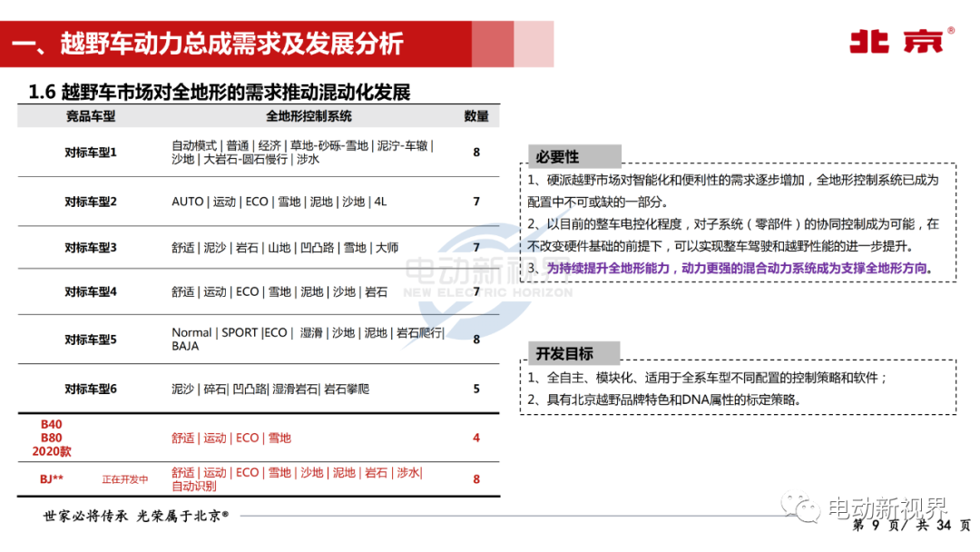Click the cell starting with Normal | SPORT
Screen dimensions: 980x552
point(309,340)
